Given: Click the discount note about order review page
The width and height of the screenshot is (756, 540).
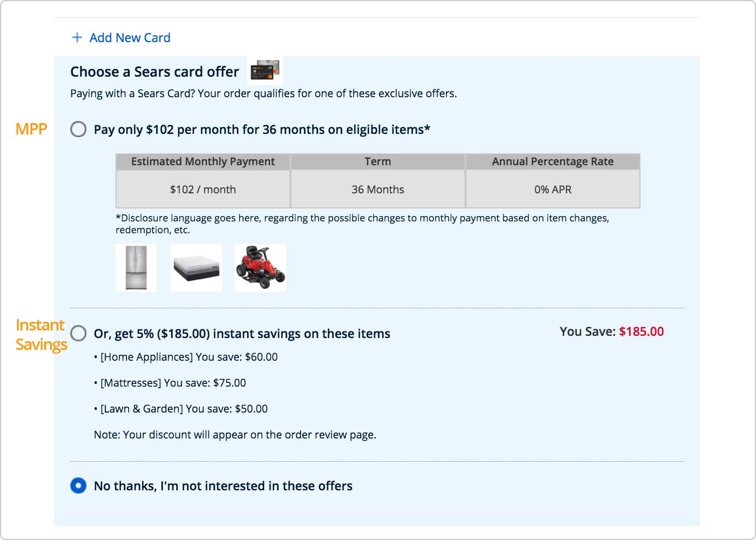Looking at the screenshot, I should pyautogui.click(x=235, y=435).
